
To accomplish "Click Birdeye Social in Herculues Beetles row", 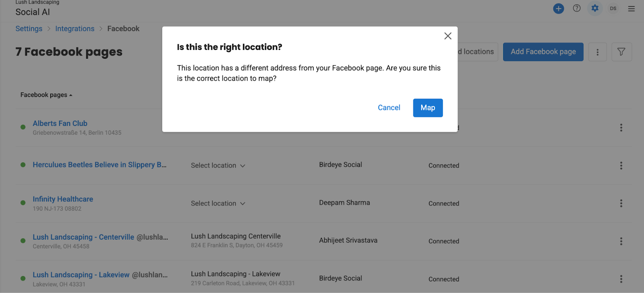I will (341, 164).
